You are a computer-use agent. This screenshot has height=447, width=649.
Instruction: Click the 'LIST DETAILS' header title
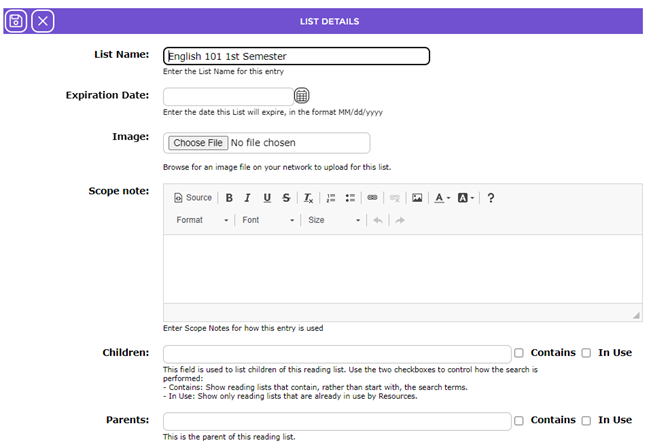pos(329,22)
